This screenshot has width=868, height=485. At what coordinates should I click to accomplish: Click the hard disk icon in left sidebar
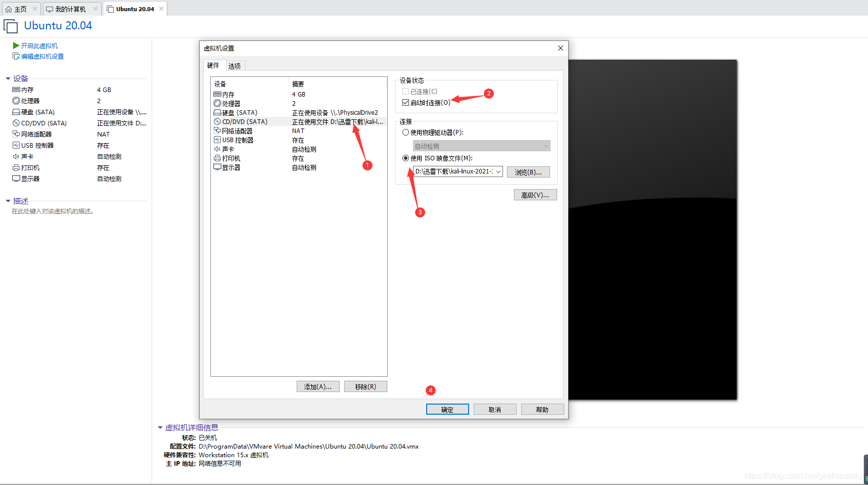coord(16,112)
